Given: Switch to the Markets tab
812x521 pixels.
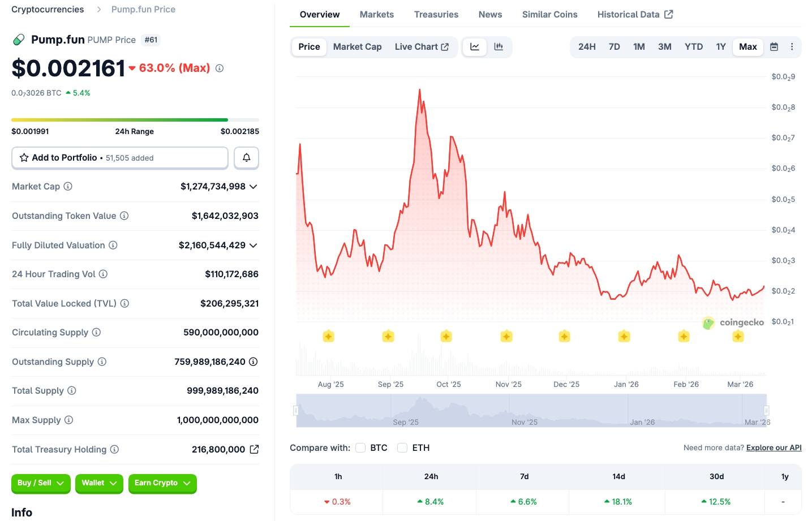Looking at the screenshot, I should pyautogui.click(x=376, y=14).
